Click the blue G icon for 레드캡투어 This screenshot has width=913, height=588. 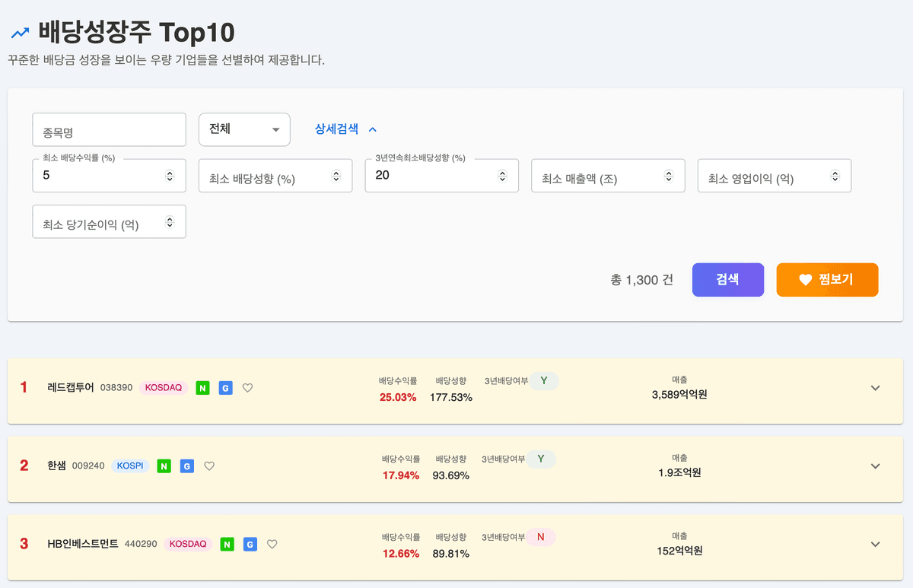point(225,388)
